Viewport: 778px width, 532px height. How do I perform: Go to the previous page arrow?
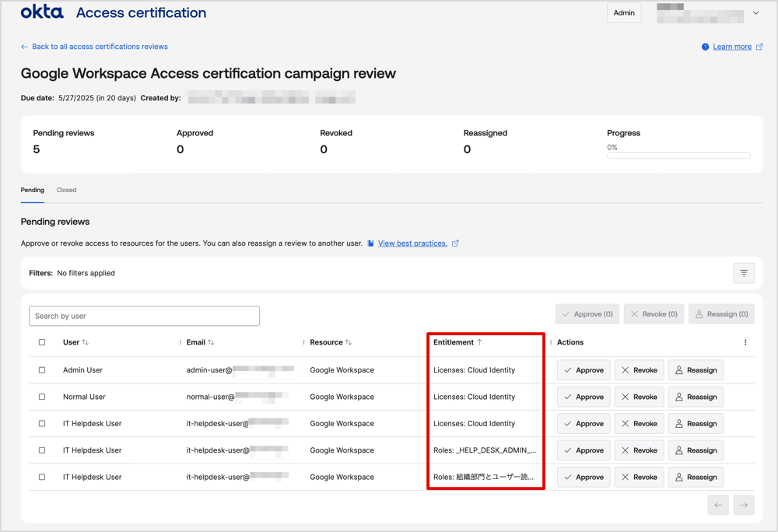(x=718, y=505)
